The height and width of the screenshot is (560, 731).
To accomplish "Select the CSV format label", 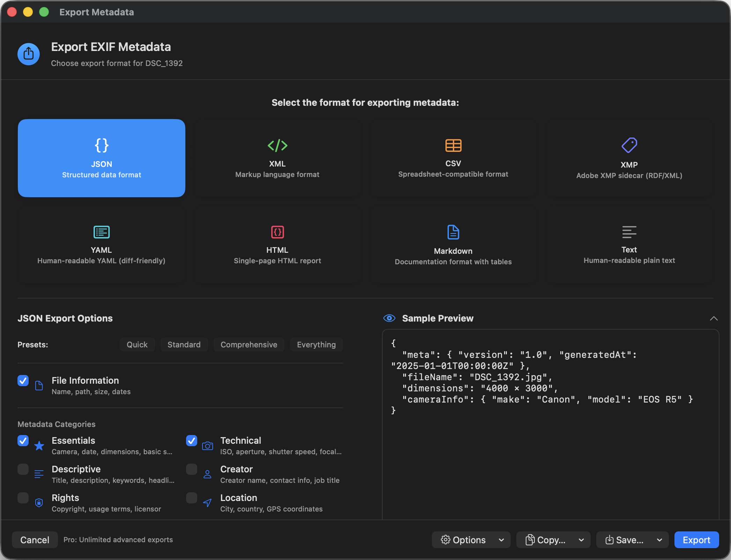I will [453, 163].
